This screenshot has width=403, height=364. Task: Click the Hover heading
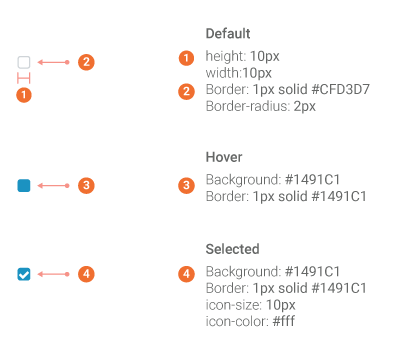(224, 157)
